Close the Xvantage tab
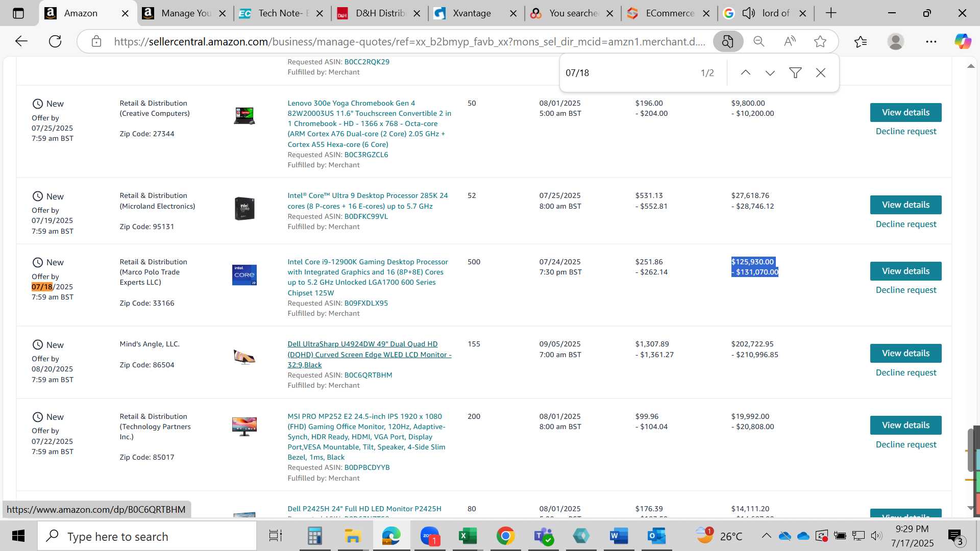The width and height of the screenshot is (980, 551). 513,13
